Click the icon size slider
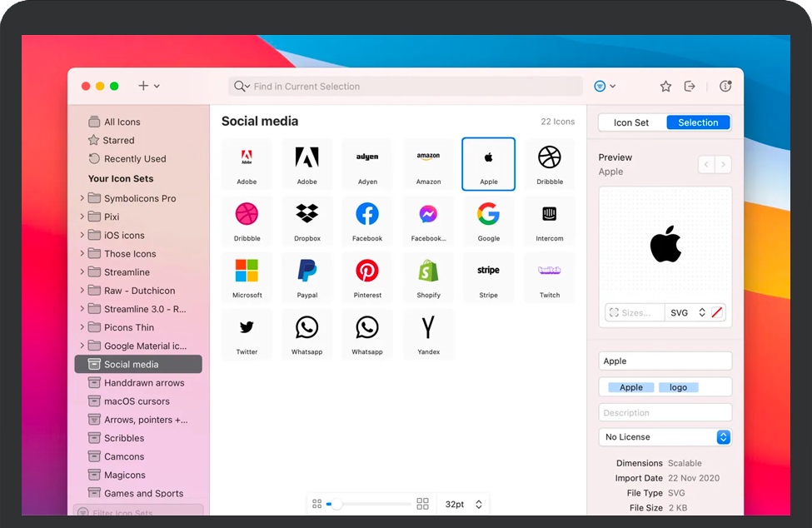This screenshot has width=812, height=528. coord(369,504)
